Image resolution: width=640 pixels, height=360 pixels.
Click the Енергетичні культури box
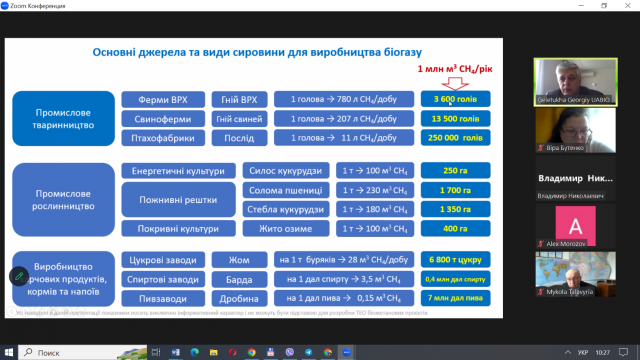coord(178,171)
